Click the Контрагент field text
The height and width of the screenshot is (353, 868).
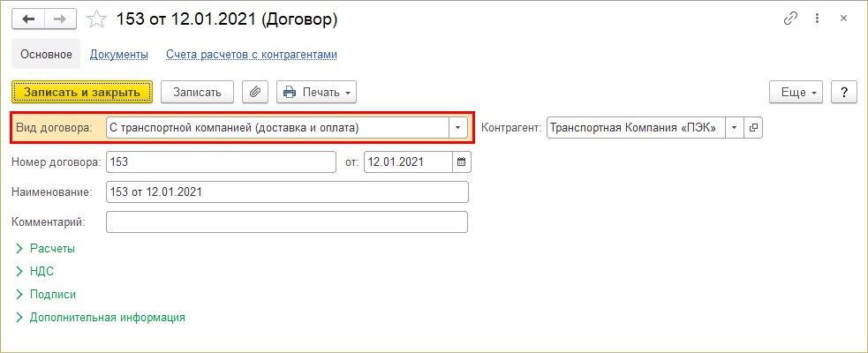tap(636, 128)
